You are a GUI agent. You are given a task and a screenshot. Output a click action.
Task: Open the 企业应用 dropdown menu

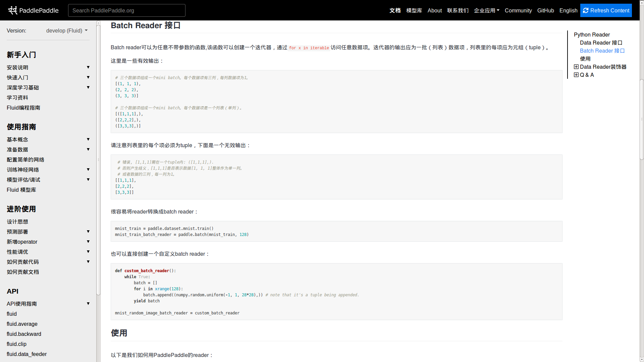point(486,10)
